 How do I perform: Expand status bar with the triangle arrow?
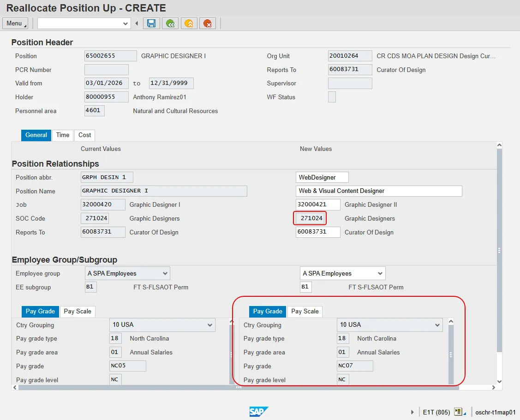coord(412,412)
